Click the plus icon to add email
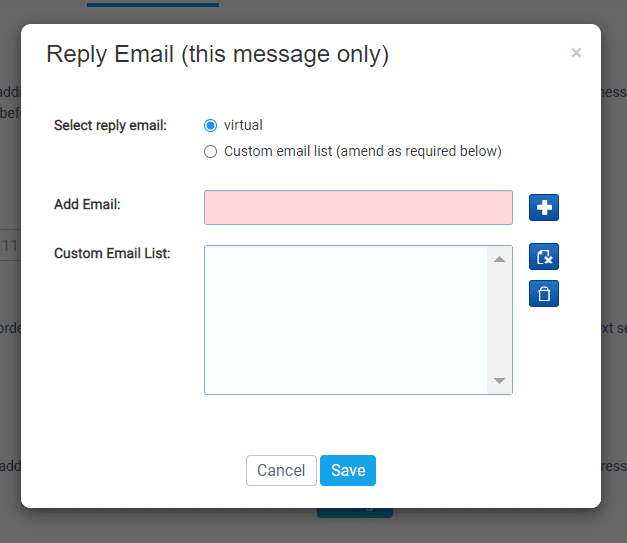 click(x=543, y=208)
